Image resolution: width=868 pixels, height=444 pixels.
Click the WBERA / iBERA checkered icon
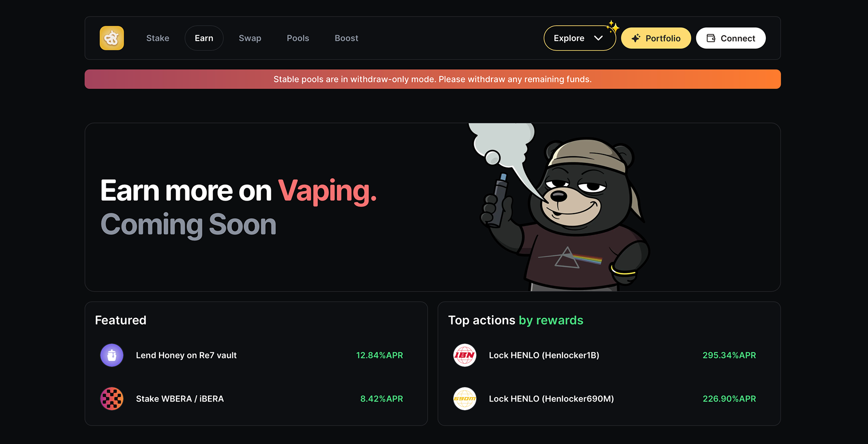[112, 398]
